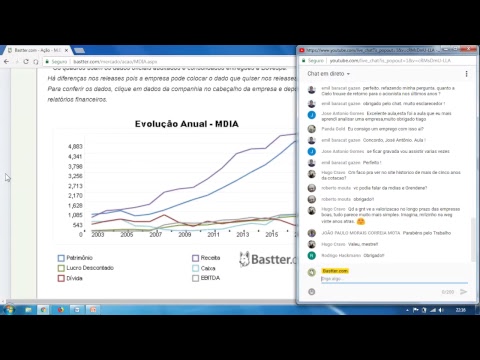
Task: Open File Explorer from the taskbar
Action: point(28,310)
